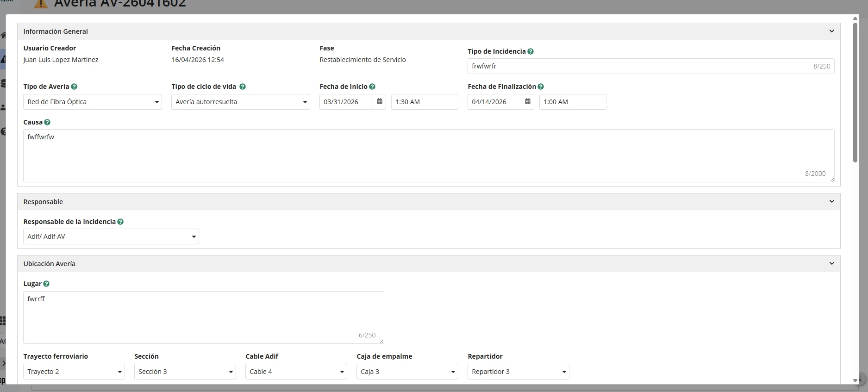This screenshot has height=392, width=868.
Task: Open help for Responsable de la incidencia
Action: (x=120, y=222)
